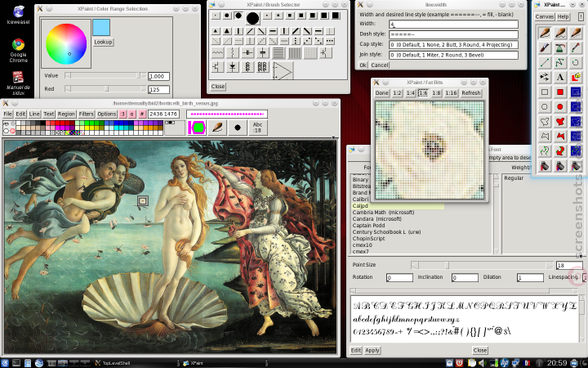Pick the diode symbol brush
588x368 pixels.
pyautogui.click(x=233, y=67)
